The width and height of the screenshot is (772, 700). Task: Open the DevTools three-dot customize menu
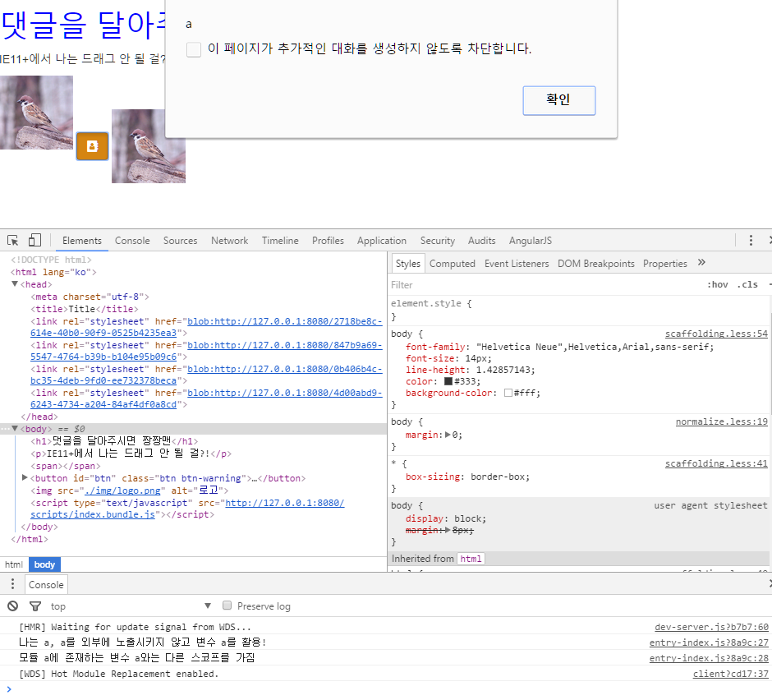click(x=751, y=241)
